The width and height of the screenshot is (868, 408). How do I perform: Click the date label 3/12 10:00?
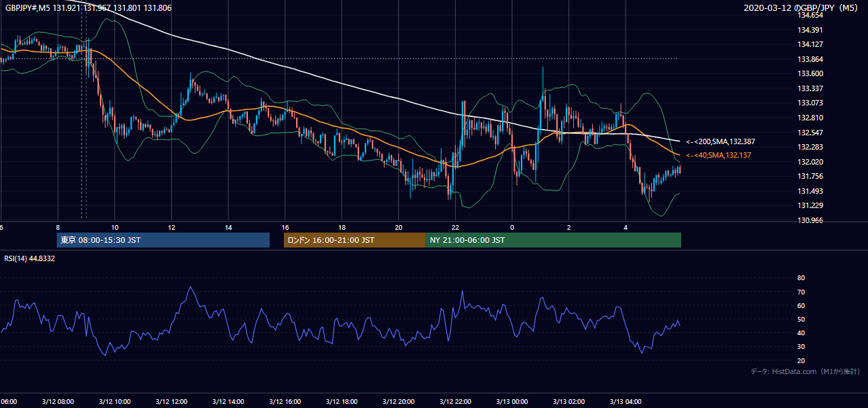[115, 401]
